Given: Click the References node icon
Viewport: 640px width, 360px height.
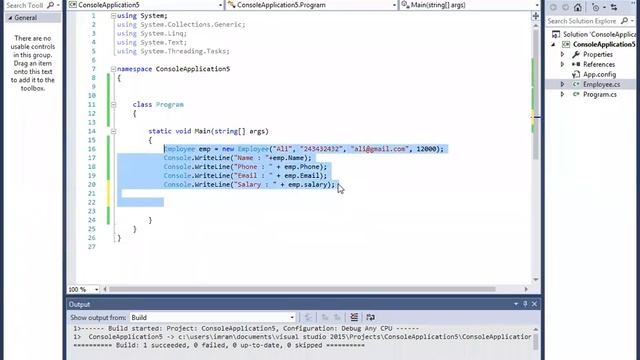Looking at the screenshot, I should click(x=576, y=64).
